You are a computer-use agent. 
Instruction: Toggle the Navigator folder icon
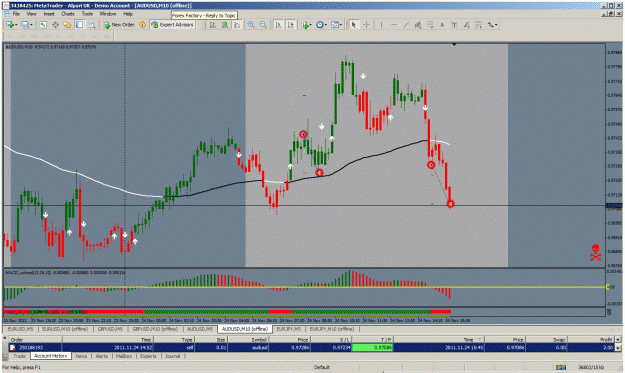[x=67, y=25]
